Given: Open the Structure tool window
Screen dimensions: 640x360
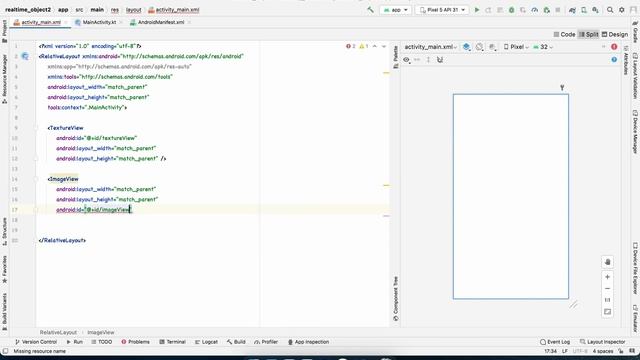Looking at the screenshot, I should 4,231.
